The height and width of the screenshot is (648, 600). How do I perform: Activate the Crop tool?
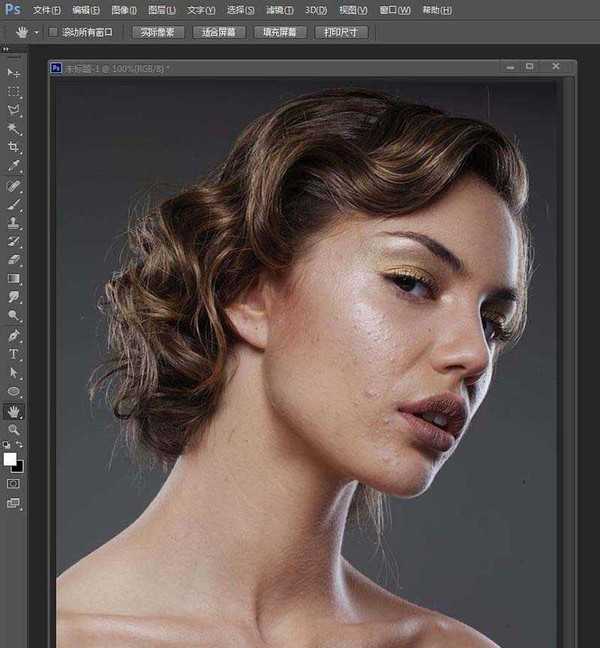tap(14, 148)
